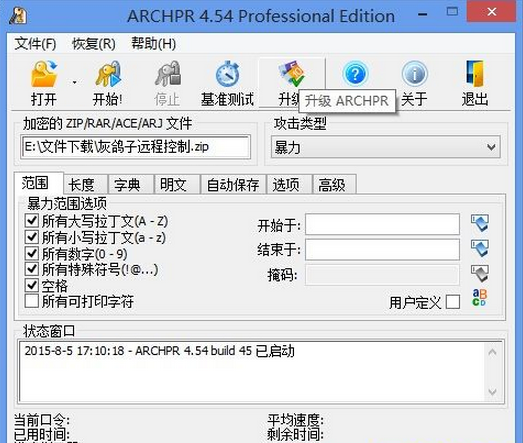This screenshot has width=523, height=443.
Task: Expand the arrow next to 打开
Action: tap(74, 82)
